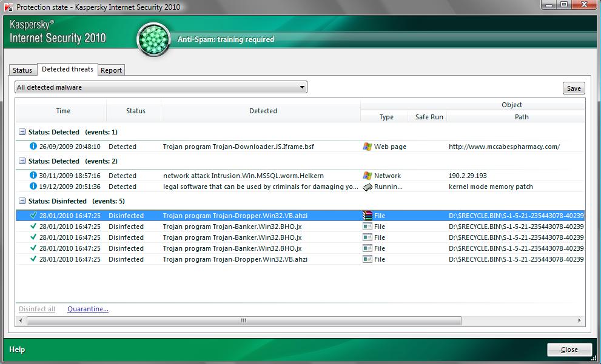The height and width of the screenshot is (364, 601).
Task: Click the green checkmark on last disinfected row
Action: [33, 259]
